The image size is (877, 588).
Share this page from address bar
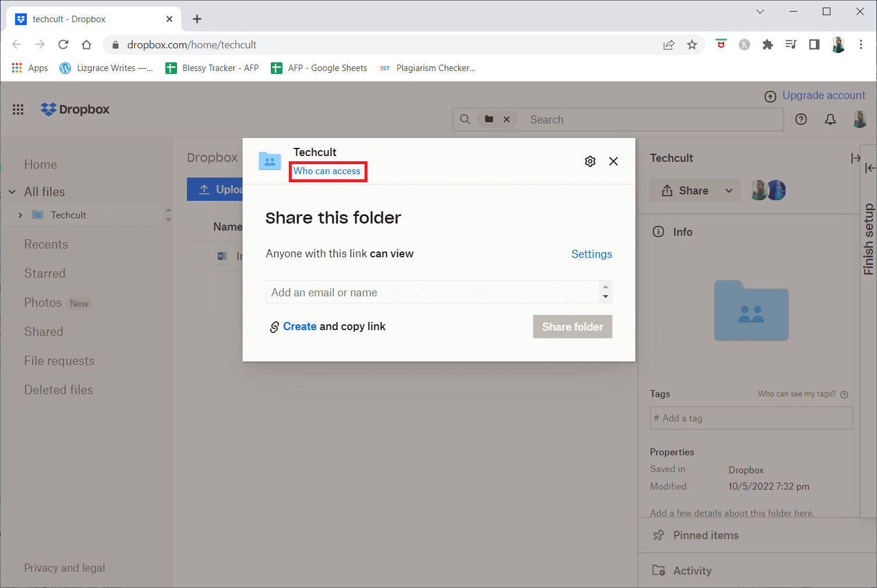click(669, 45)
